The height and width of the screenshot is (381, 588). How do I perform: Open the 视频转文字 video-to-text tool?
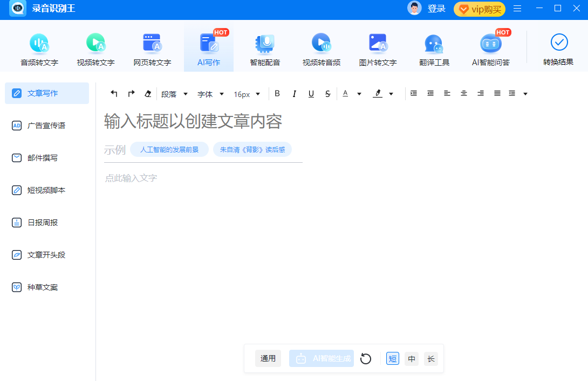point(95,49)
